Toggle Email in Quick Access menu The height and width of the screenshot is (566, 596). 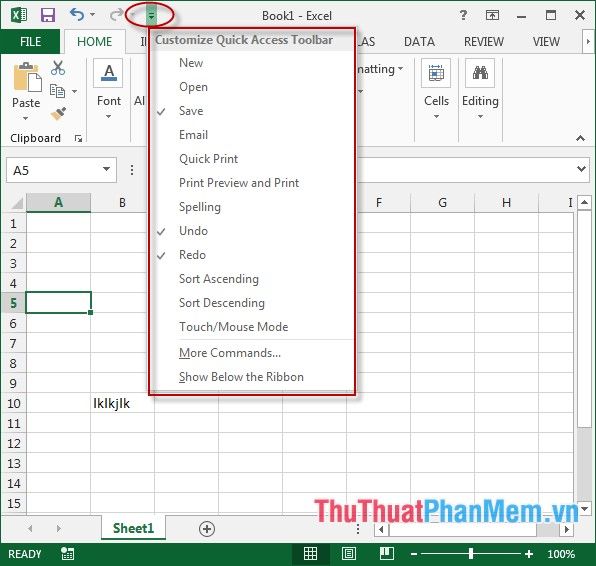tap(252, 135)
